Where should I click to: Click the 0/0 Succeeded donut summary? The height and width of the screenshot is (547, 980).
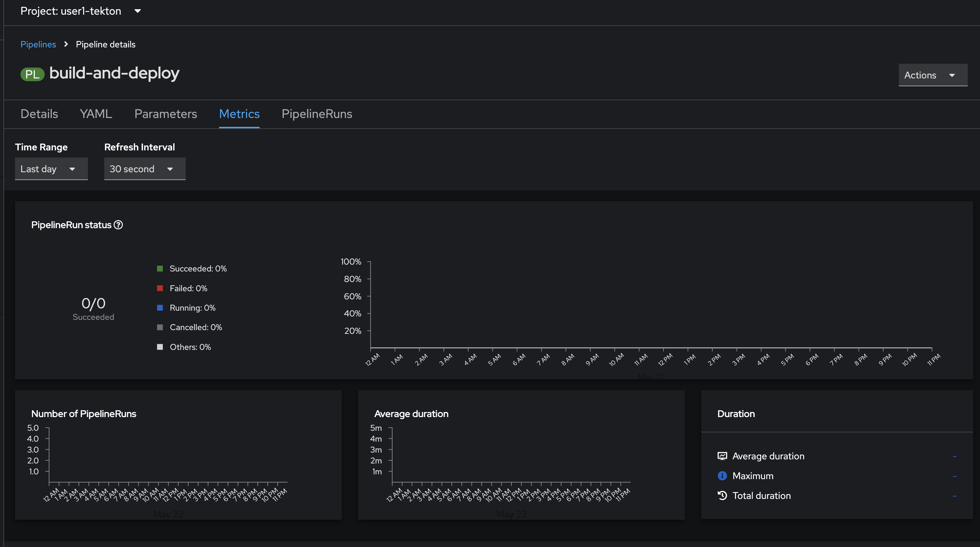tap(94, 308)
